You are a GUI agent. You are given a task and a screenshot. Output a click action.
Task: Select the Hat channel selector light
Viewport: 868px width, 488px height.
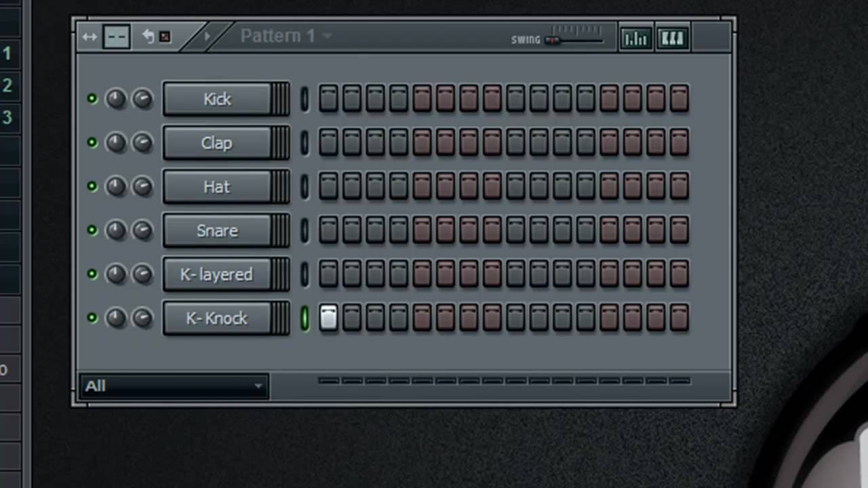click(304, 186)
